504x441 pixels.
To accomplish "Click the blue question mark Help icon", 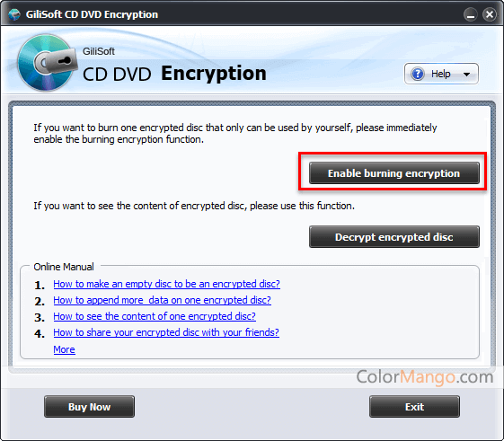I will click(418, 74).
